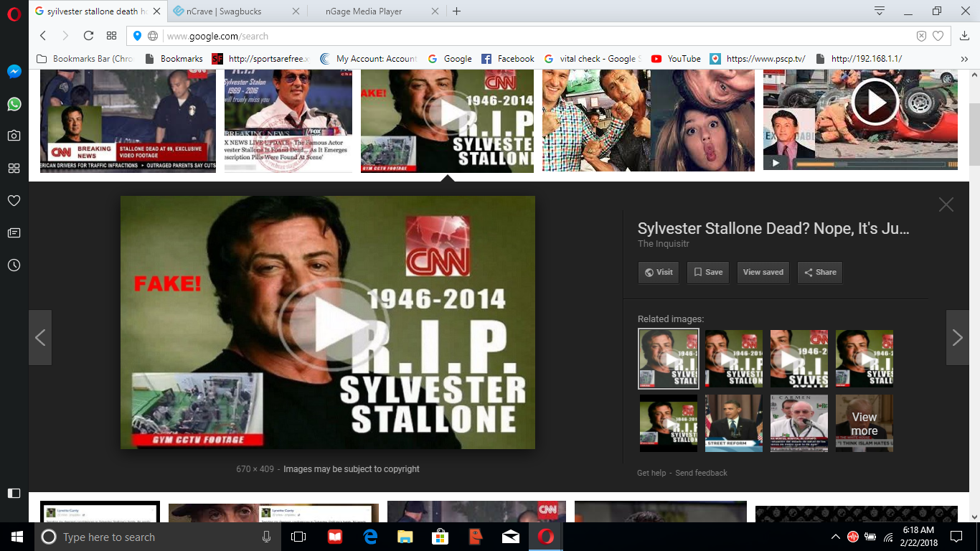Close the image preview panel
980x551 pixels.
[x=946, y=204]
